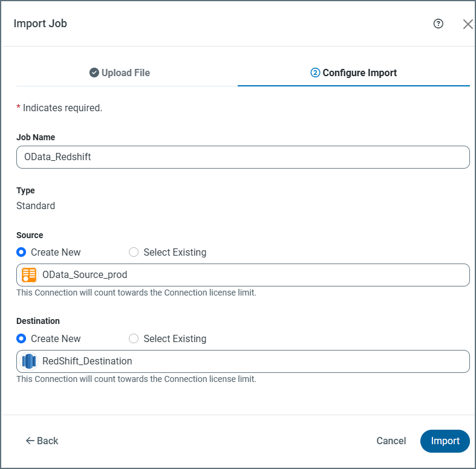Cancel the import job

click(391, 441)
